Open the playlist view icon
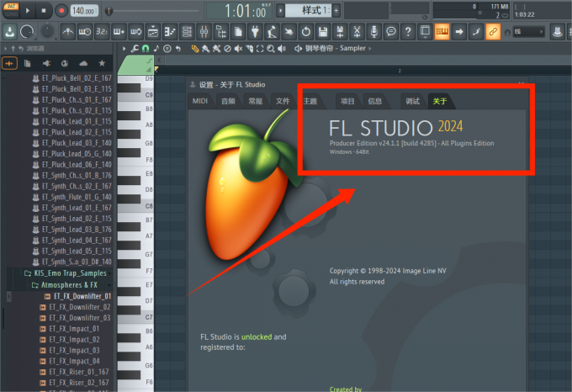Viewport: 572px width, 392px height. (153, 32)
